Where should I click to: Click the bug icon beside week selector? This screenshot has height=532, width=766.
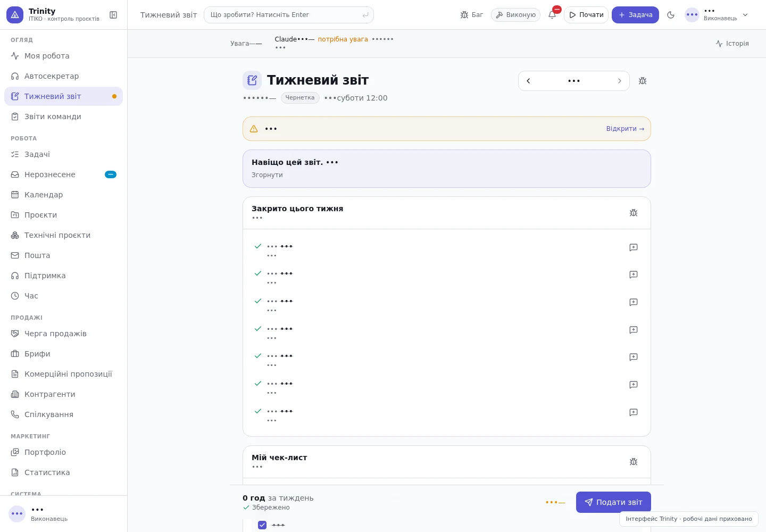[x=643, y=81]
